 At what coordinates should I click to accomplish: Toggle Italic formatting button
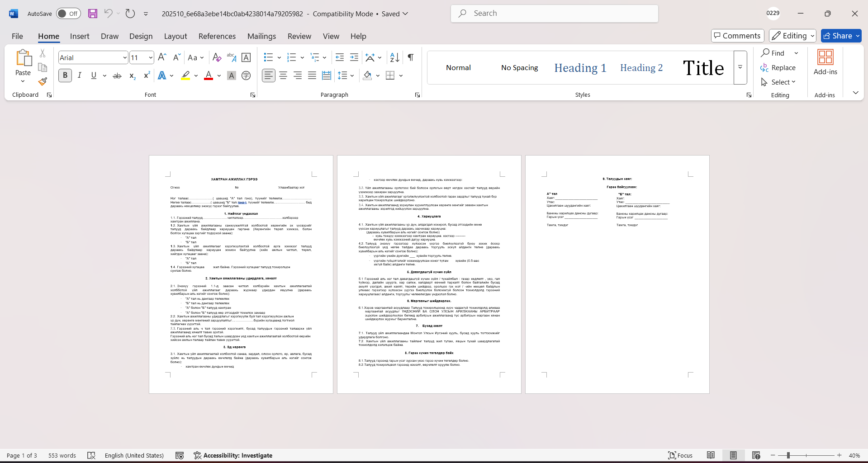pos(80,76)
